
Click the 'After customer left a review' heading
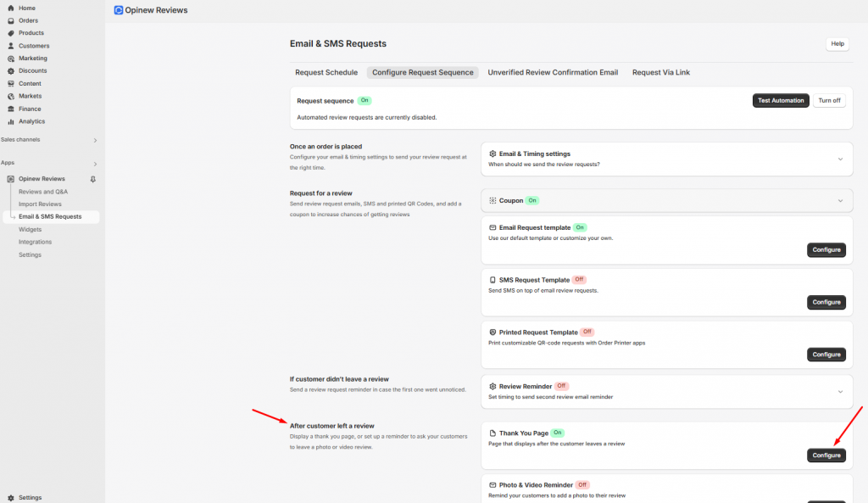(x=331, y=426)
